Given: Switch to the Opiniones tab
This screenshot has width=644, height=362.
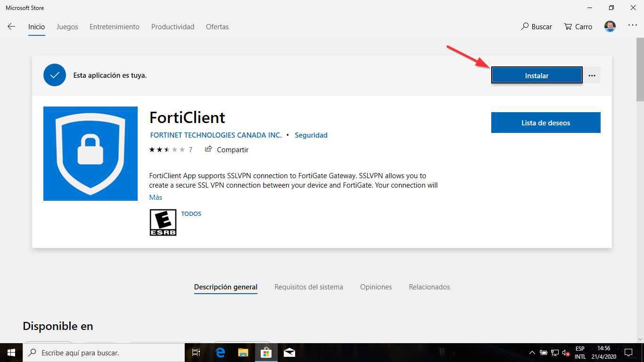Looking at the screenshot, I should [376, 287].
